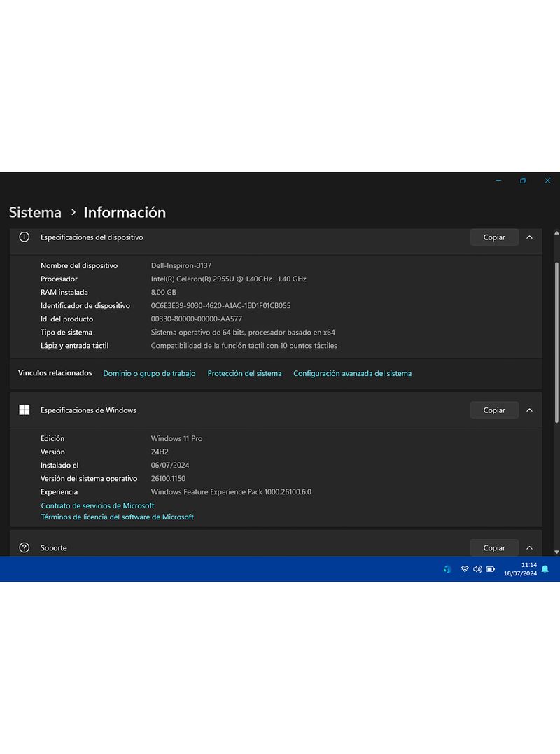
Task: Click the Vínculos relacionados label
Action: coord(55,372)
